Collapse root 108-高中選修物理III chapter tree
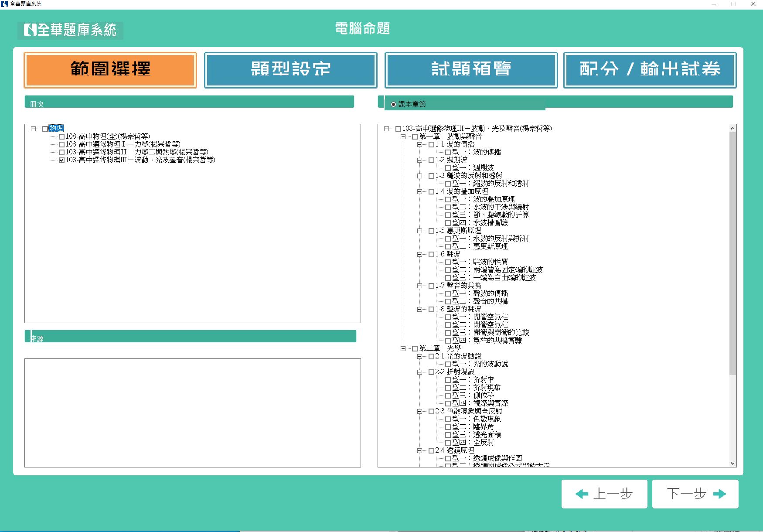763x532 pixels. coord(386,129)
